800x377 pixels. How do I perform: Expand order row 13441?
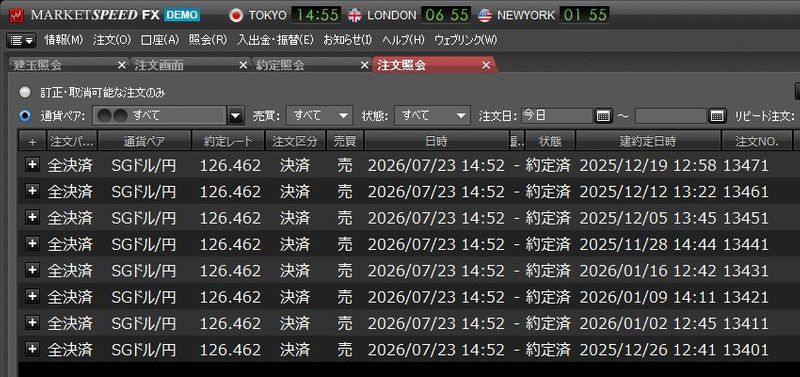pyautogui.click(x=32, y=243)
